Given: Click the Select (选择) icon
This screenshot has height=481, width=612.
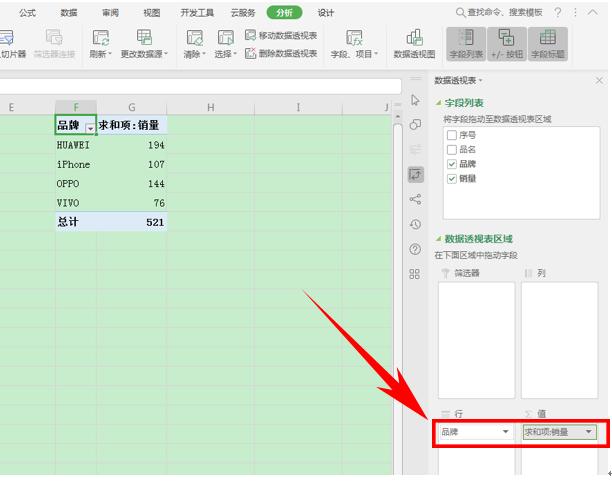Looking at the screenshot, I should click(226, 38).
